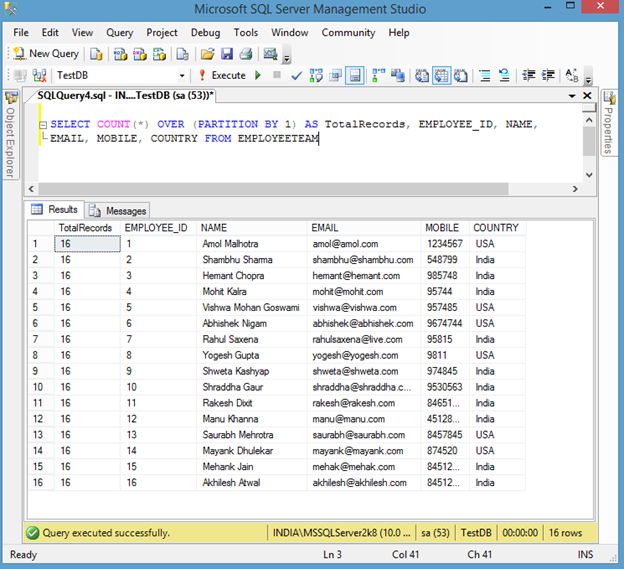Switch to the Messages tab

[x=118, y=210]
